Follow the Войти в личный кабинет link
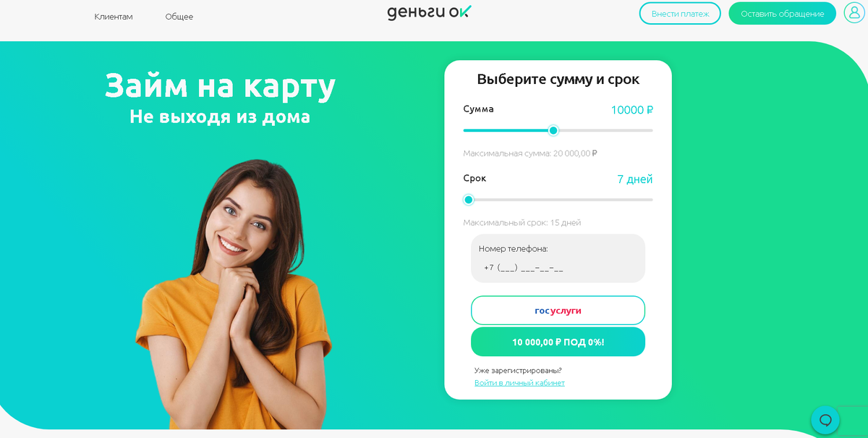This screenshot has height=438, width=868. 519,383
